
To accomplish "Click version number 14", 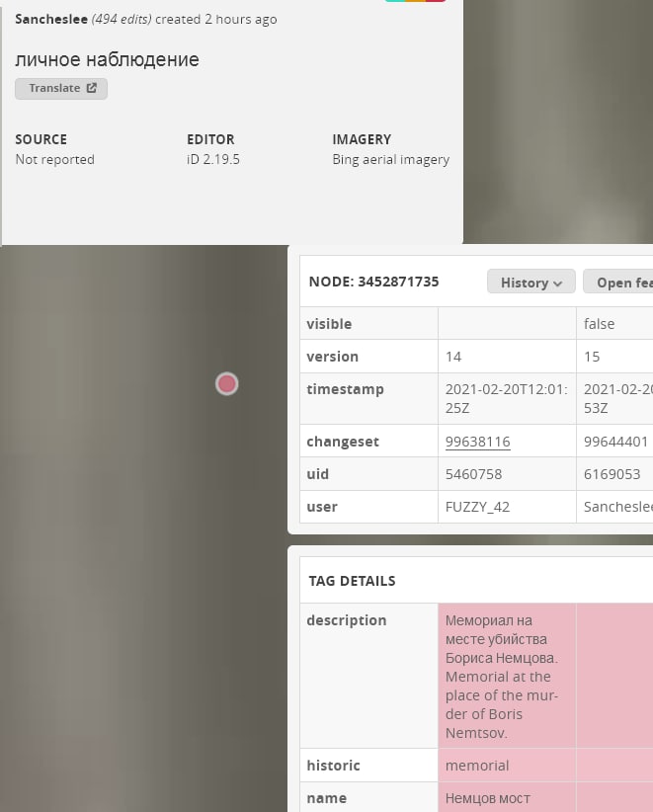I will [x=453, y=357].
